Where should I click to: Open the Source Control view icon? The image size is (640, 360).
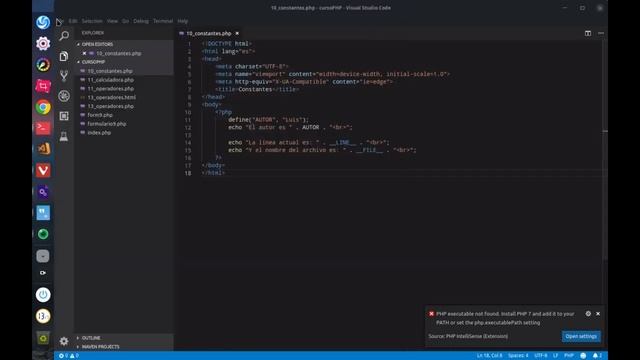pyautogui.click(x=64, y=76)
